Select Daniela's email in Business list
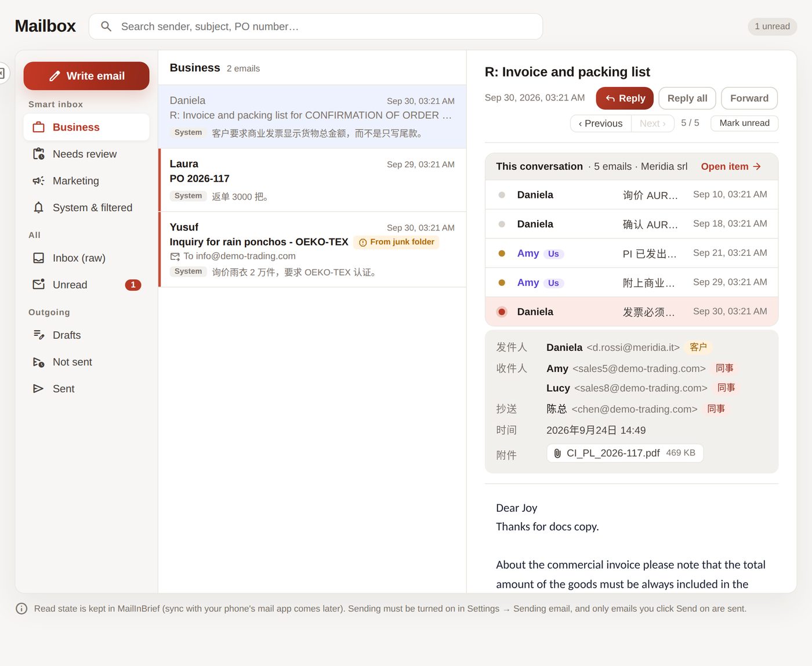812x666 pixels. pos(313,117)
